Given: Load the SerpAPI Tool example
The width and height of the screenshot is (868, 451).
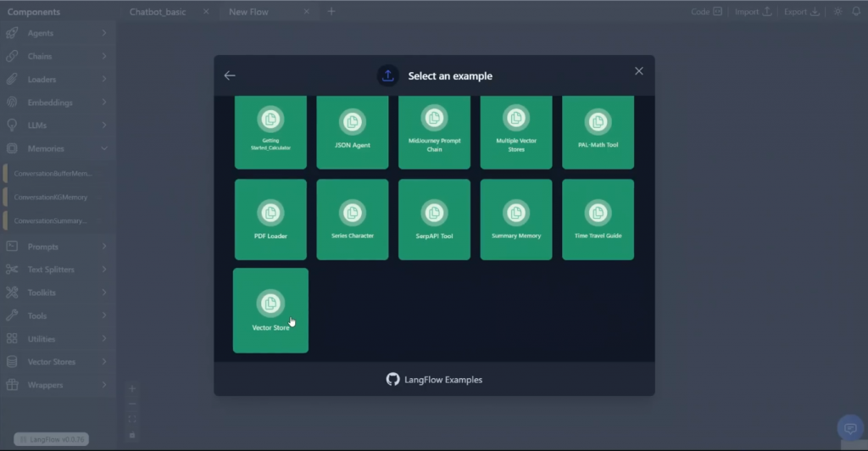Looking at the screenshot, I should point(434,219).
